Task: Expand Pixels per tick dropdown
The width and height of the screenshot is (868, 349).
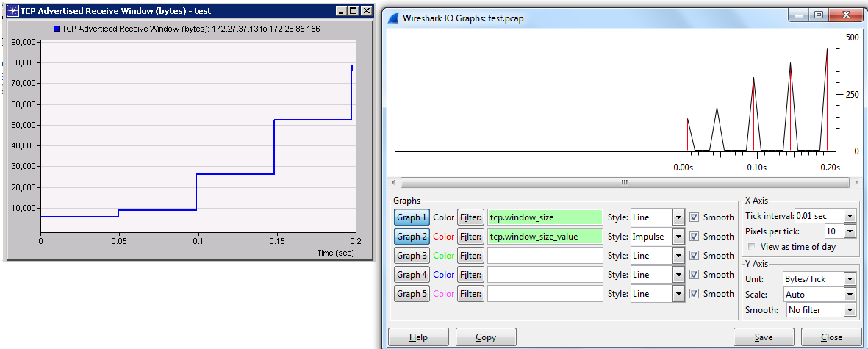Action: (850, 231)
